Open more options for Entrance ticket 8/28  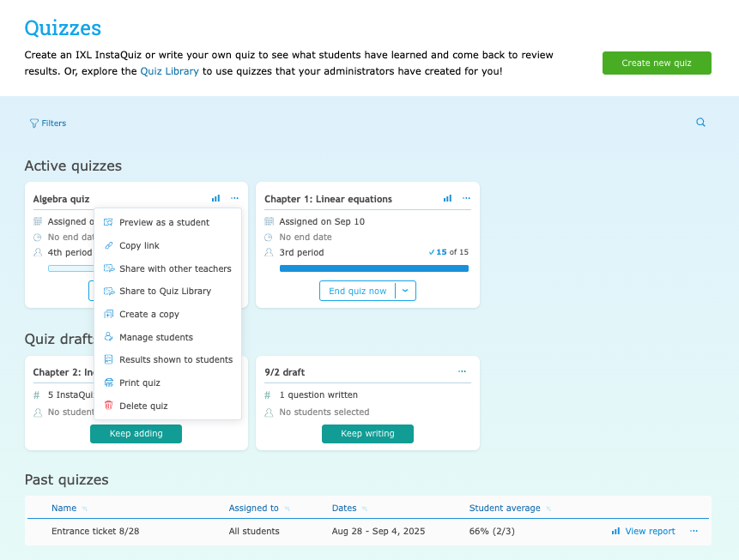694,532
